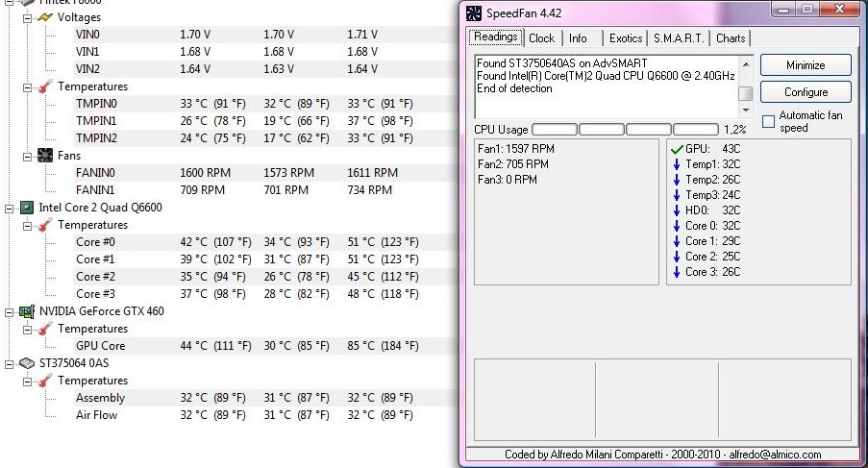Select the Readings tab

495,37
